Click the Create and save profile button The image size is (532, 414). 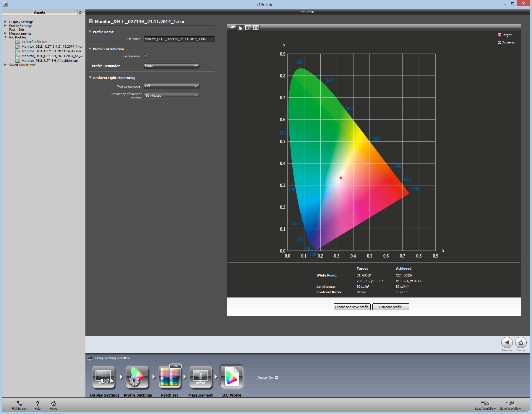tap(352, 307)
